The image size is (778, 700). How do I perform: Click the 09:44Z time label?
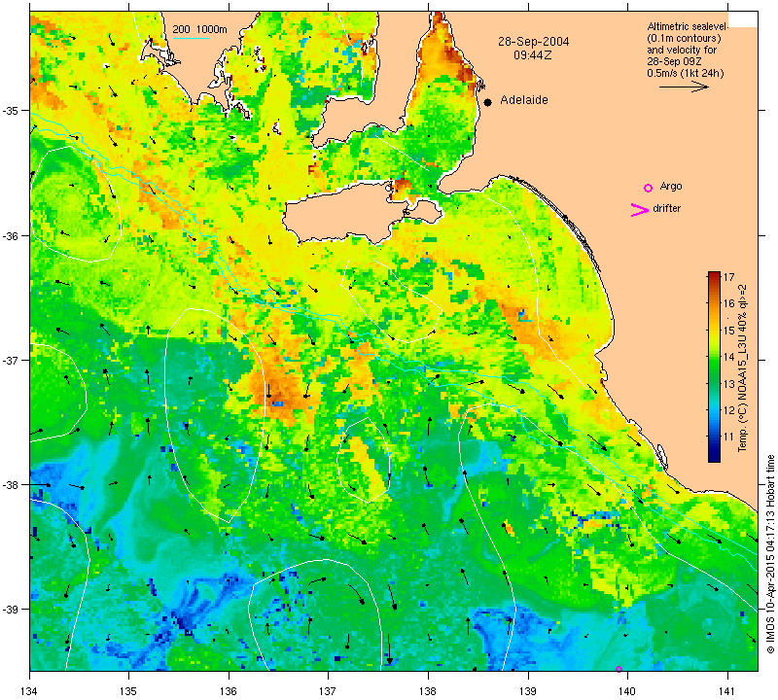(532, 55)
